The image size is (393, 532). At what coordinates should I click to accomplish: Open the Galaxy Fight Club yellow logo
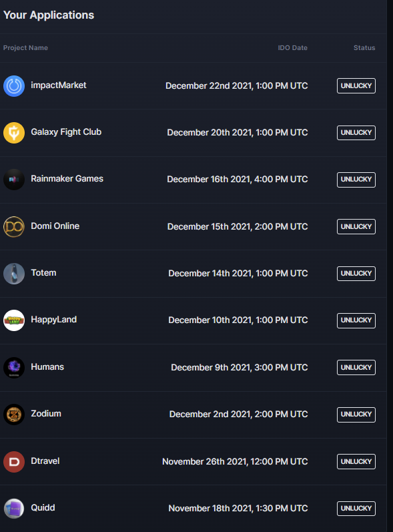[x=14, y=133]
